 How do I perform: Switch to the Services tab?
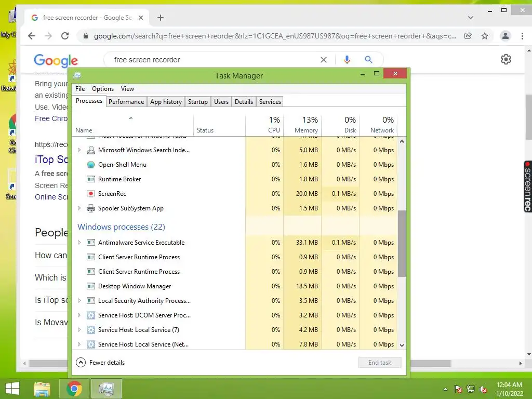point(270,102)
